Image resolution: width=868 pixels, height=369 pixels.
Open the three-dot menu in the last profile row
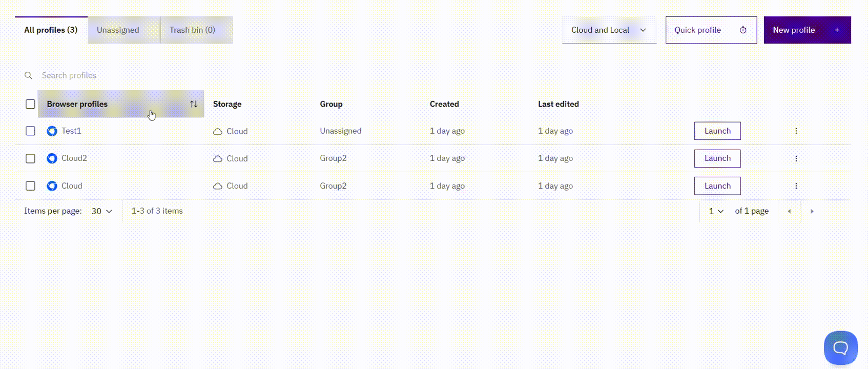click(x=796, y=186)
